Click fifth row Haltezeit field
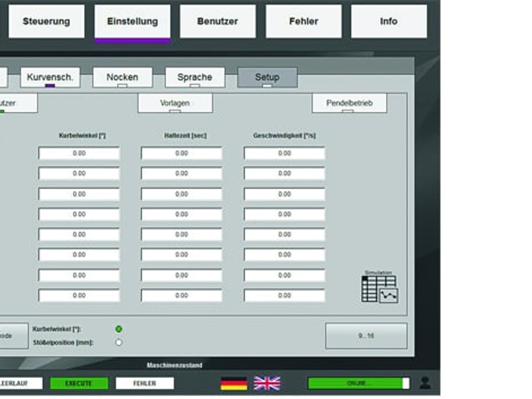This screenshot has height=399, width=532. (182, 235)
